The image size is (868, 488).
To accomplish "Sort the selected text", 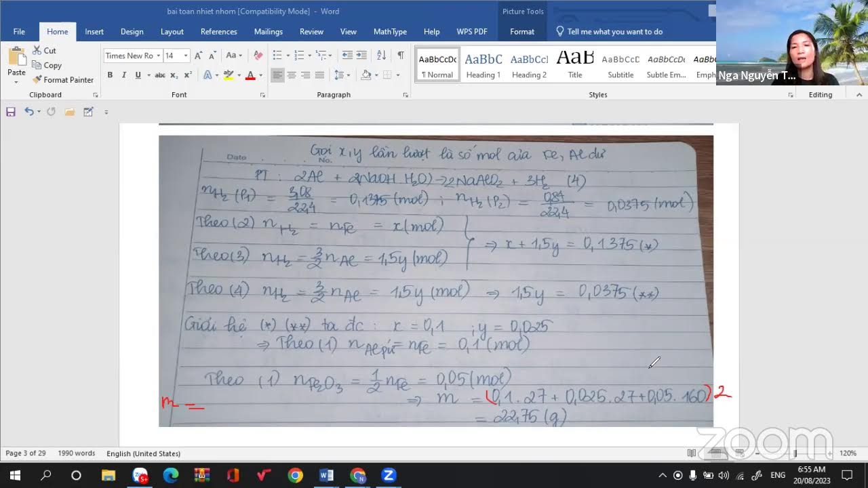I will pyautogui.click(x=381, y=56).
